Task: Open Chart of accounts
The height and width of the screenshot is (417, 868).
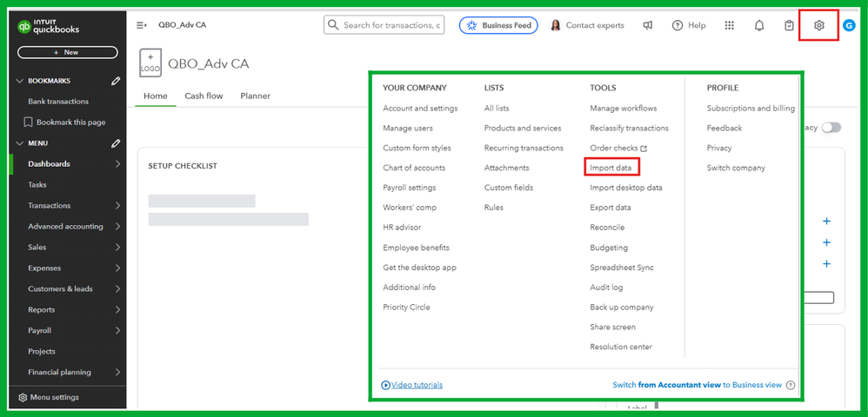Action: [414, 168]
